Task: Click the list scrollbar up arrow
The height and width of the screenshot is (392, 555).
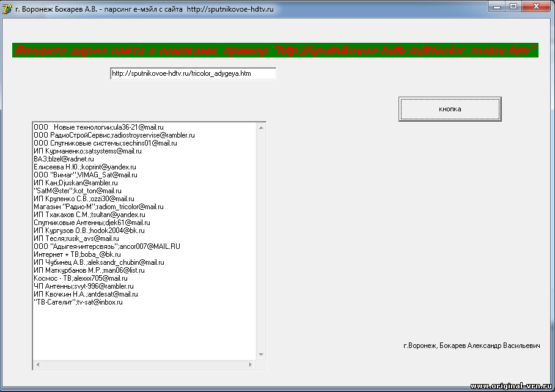Action: tap(261, 128)
